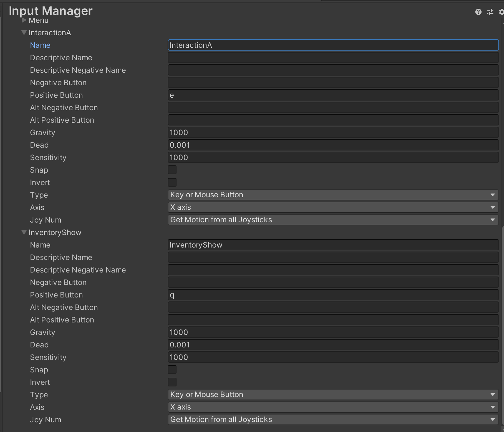Click the InteractionA Gravity value field

tap(333, 133)
